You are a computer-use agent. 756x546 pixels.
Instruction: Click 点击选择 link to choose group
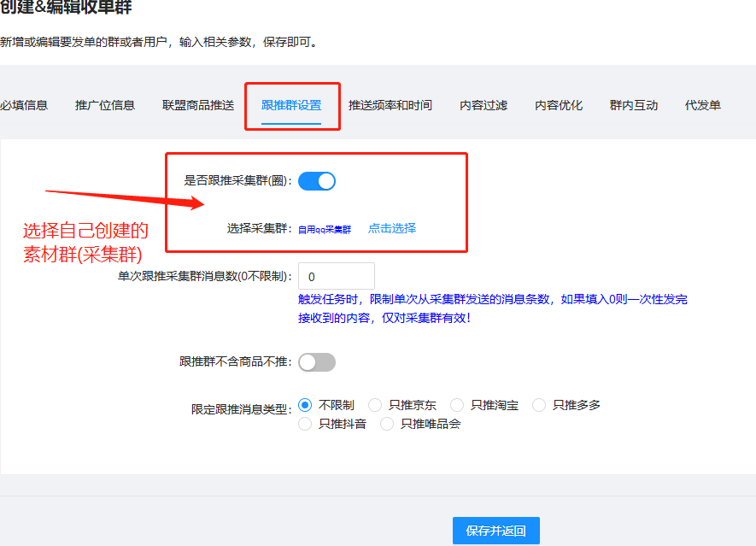(392, 228)
